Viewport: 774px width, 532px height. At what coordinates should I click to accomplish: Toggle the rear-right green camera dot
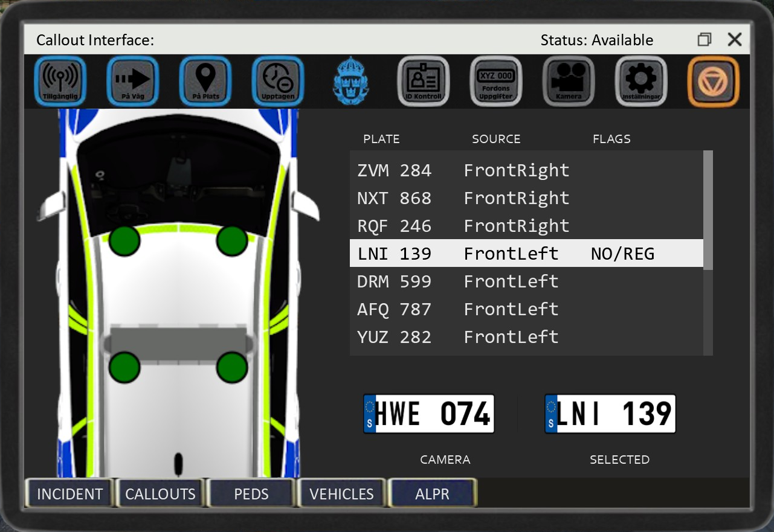233,367
